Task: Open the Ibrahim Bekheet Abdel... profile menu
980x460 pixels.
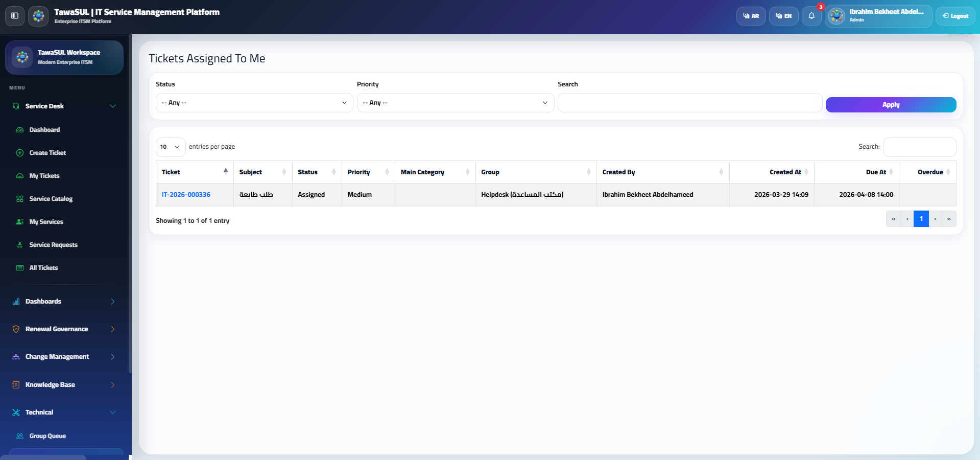Action: click(878, 16)
